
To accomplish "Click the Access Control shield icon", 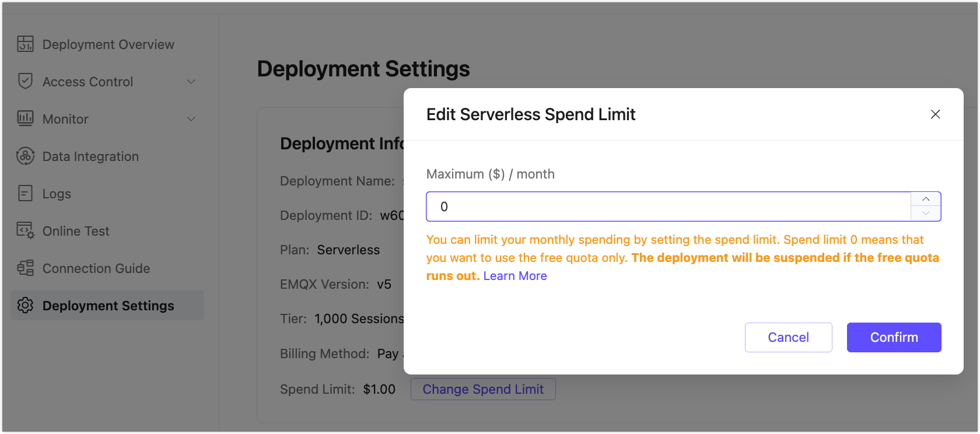I will coord(25,82).
